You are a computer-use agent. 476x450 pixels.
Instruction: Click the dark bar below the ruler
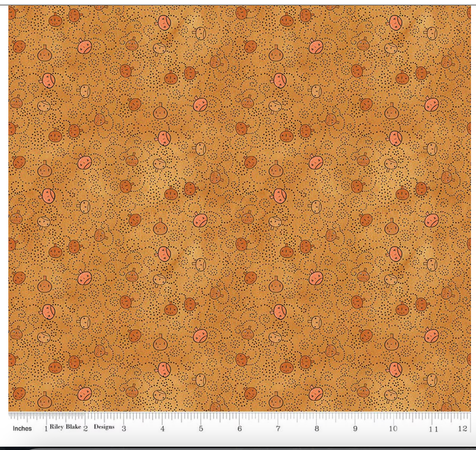point(238,447)
